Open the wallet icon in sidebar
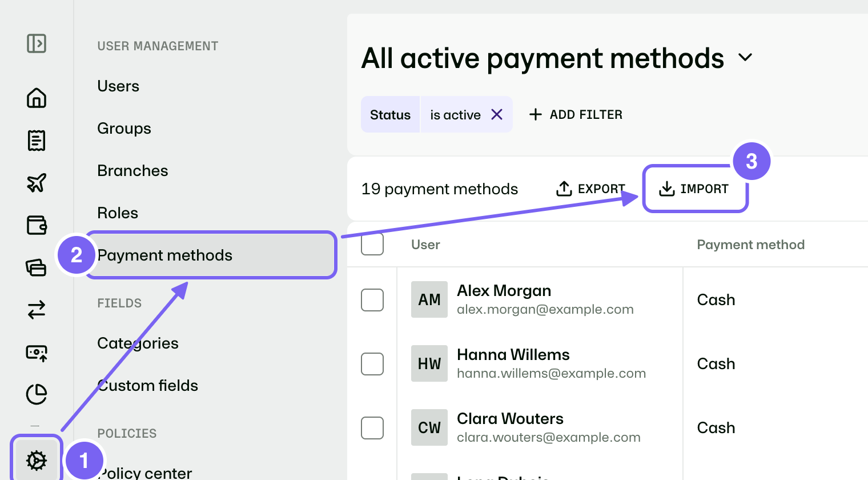Viewport: 868px width, 480px height. (x=37, y=225)
